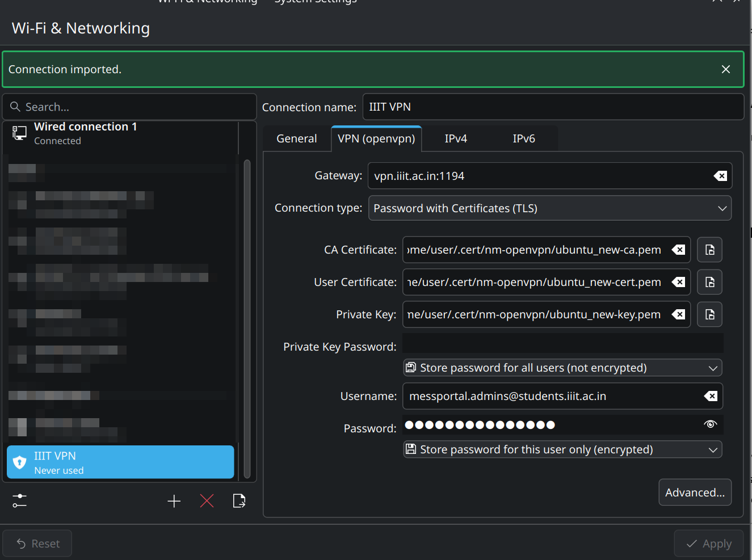Add a new connection with plus icon
The image size is (752, 560).
[x=174, y=501]
